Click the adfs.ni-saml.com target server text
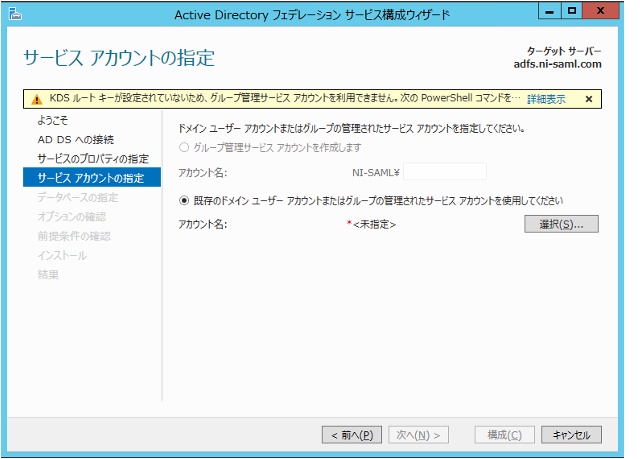The height and width of the screenshot is (459, 640). [557, 64]
